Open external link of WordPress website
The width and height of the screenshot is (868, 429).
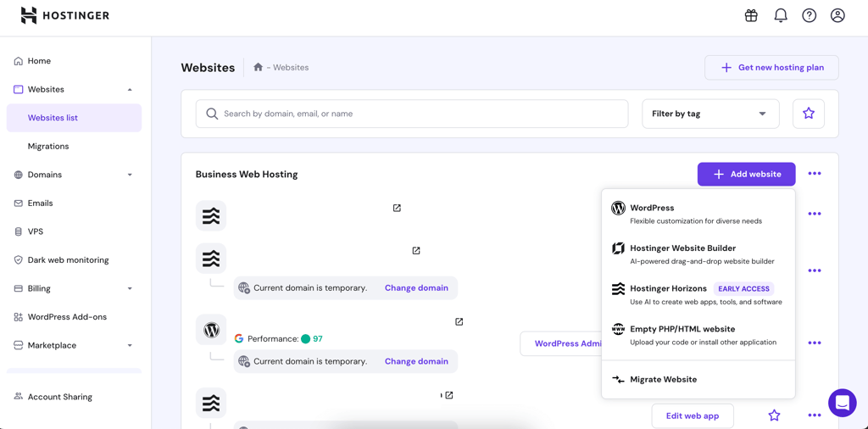(459, 321)
